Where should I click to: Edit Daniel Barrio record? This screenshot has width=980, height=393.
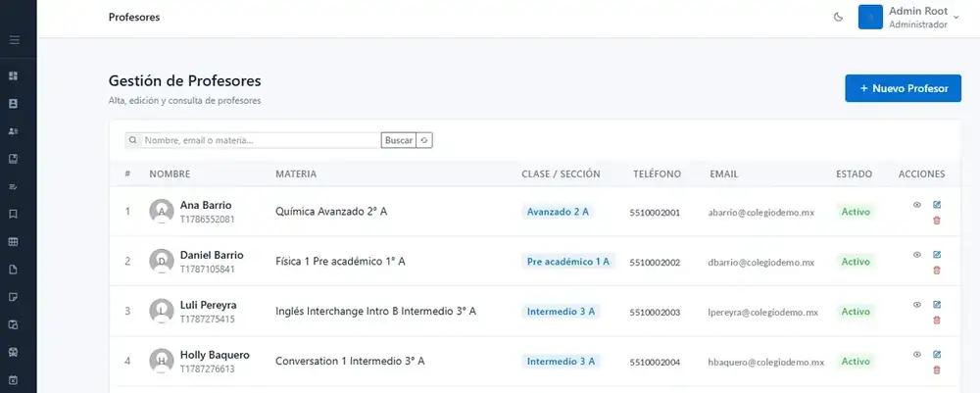coord(936,254)
